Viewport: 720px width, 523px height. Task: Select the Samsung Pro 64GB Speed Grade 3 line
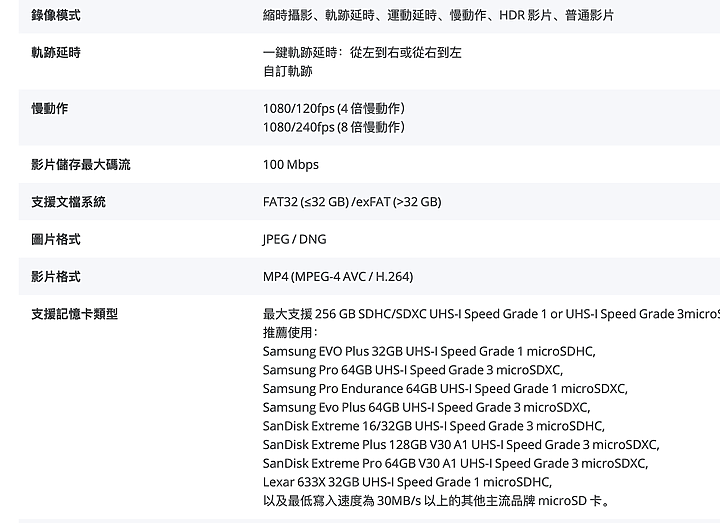(x=413, y=370)
